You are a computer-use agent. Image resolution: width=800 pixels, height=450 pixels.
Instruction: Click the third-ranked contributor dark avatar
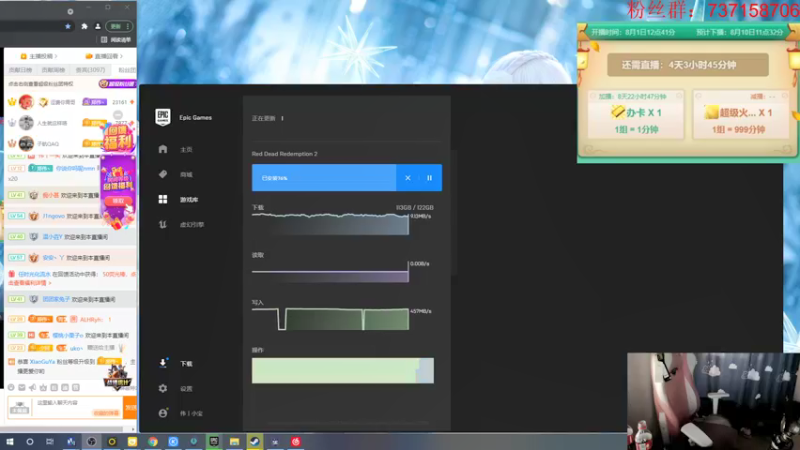[26, 143]
